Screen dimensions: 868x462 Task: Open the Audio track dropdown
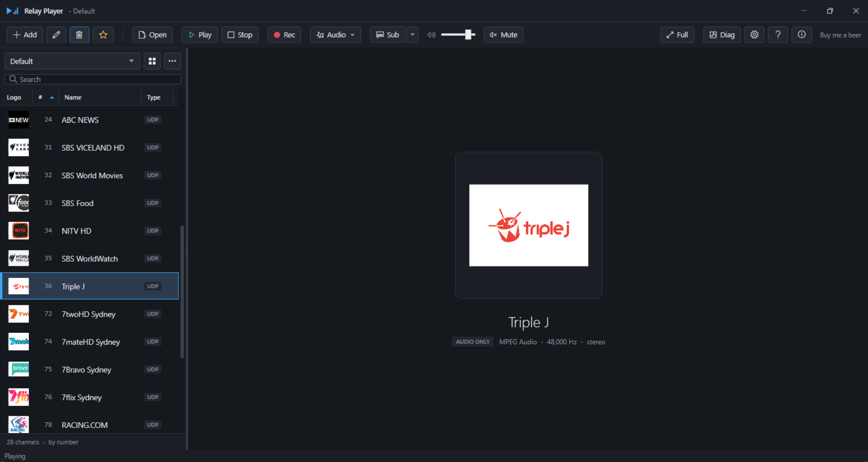click(x=336, y=35)
